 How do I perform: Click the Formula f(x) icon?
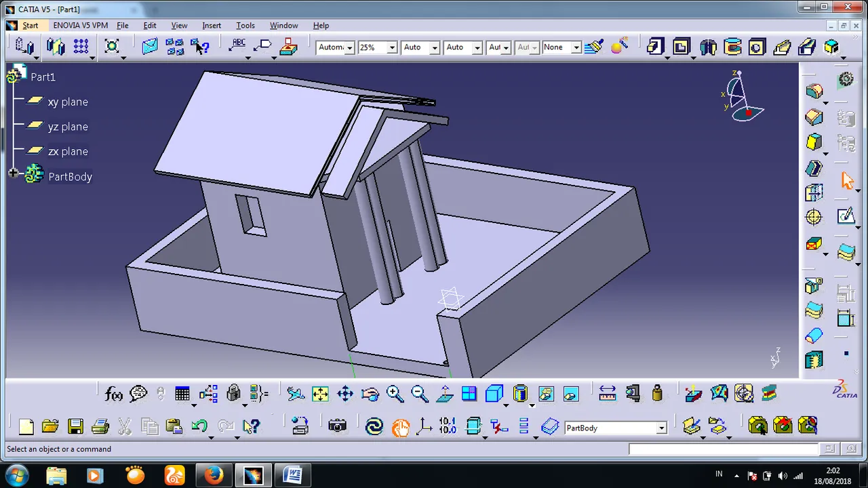(x=114, y=394)
